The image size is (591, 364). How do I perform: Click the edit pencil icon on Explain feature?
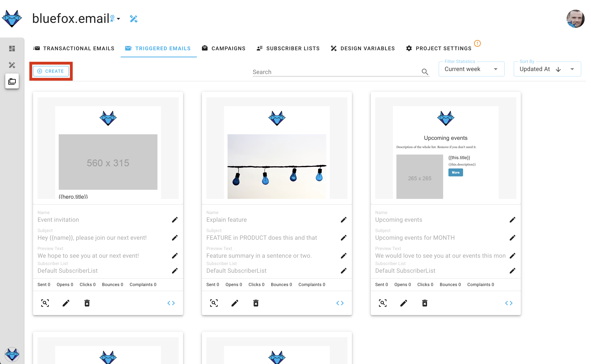tap(235, 303)
